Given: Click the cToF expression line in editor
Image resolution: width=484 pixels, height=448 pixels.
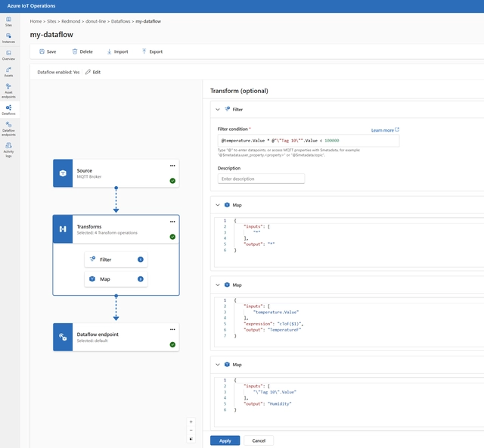Looking at the screenshot, I should coord(274,324).
